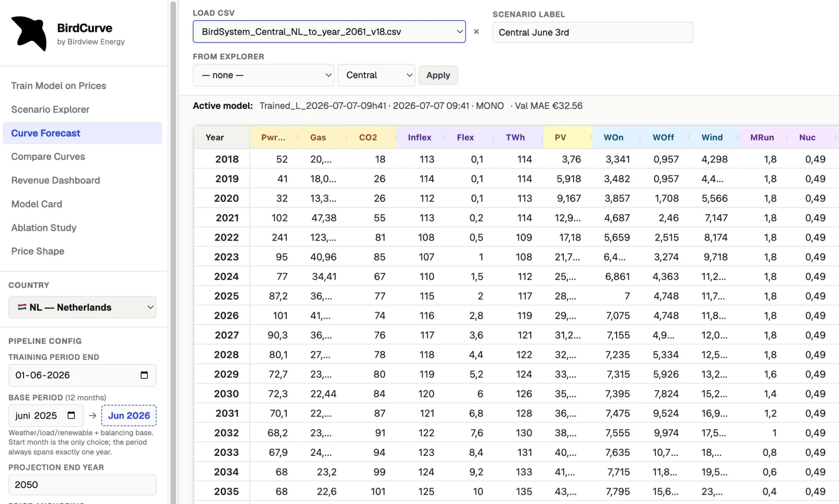Open calendar picker for Training Period End

144,375
